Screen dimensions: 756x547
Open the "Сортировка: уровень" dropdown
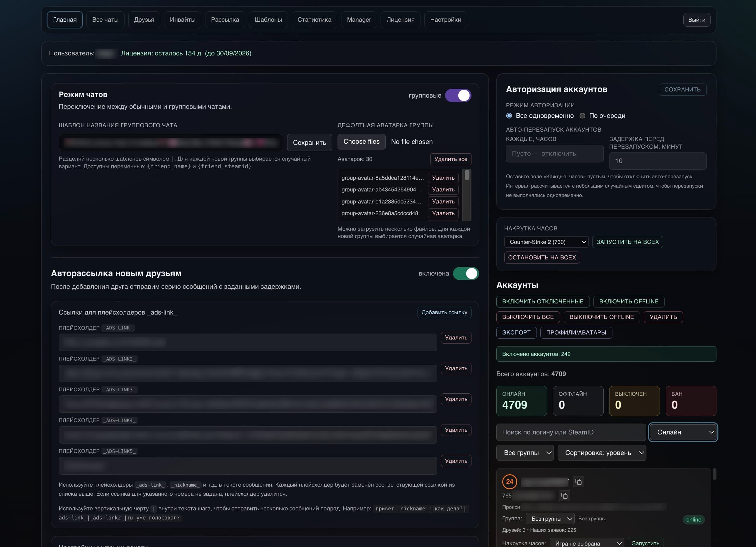coord(602,453)
